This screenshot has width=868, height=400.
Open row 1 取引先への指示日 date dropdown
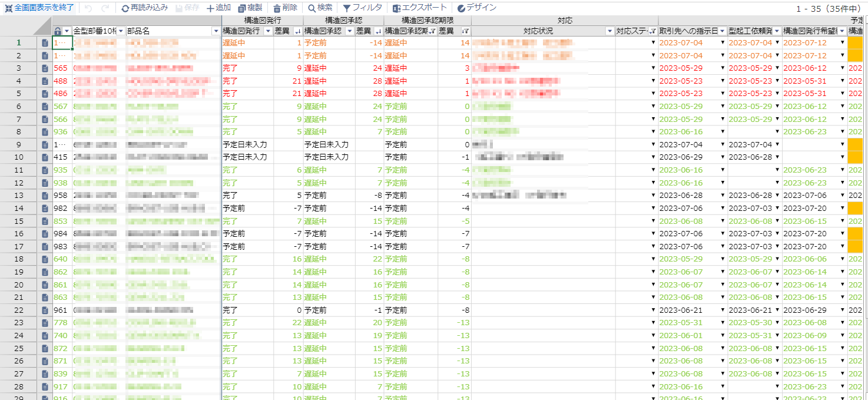[x=722, y=43]
